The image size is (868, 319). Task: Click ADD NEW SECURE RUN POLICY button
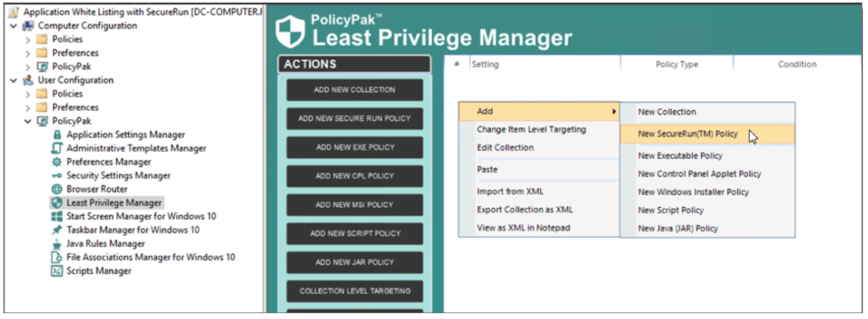pos(355,118)
